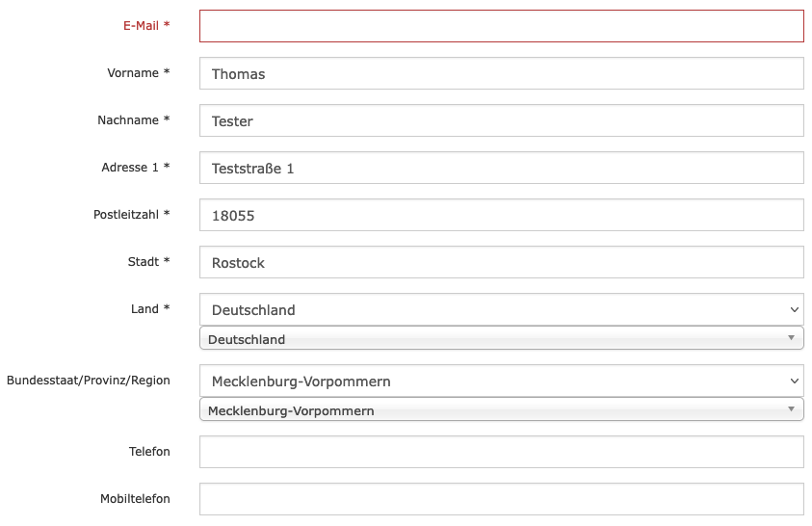Click the Nachname field containing Tester
This screenshot has width=812, height=526.
pos(501,120)
